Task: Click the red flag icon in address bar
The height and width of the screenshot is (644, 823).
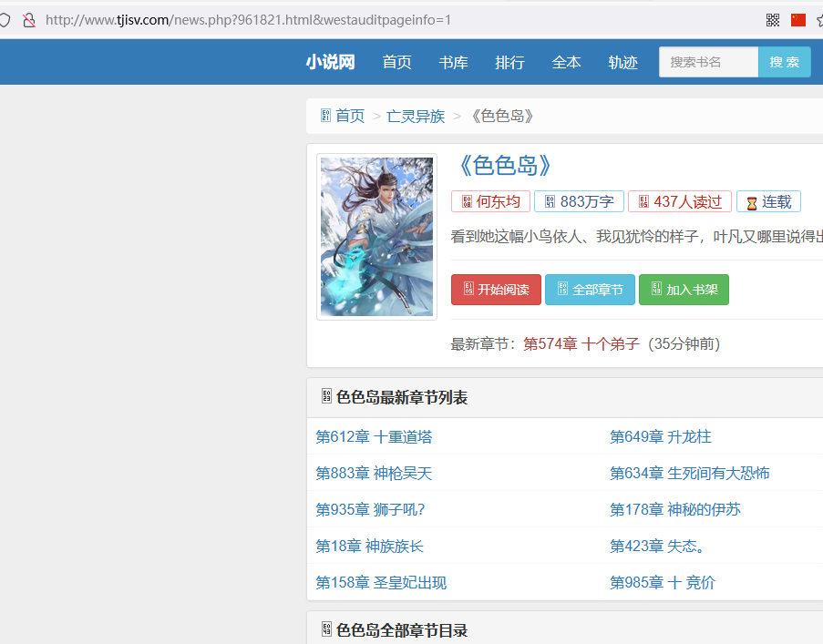Action: (x=798, y=19)
